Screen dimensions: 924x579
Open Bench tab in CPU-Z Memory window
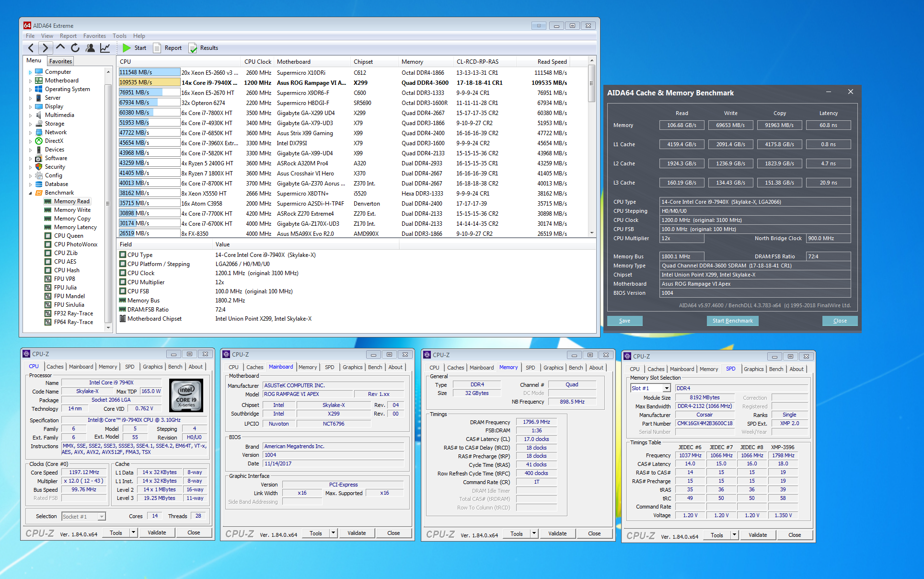576,368
